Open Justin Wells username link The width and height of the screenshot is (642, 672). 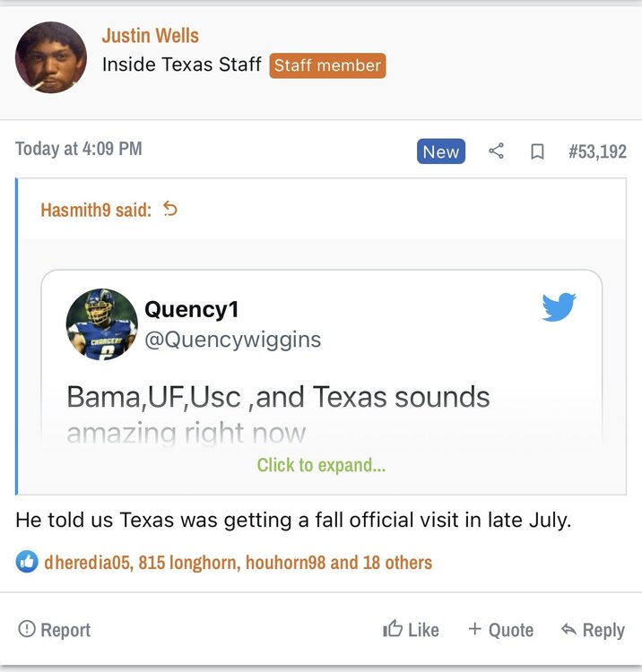coord(150,36)
